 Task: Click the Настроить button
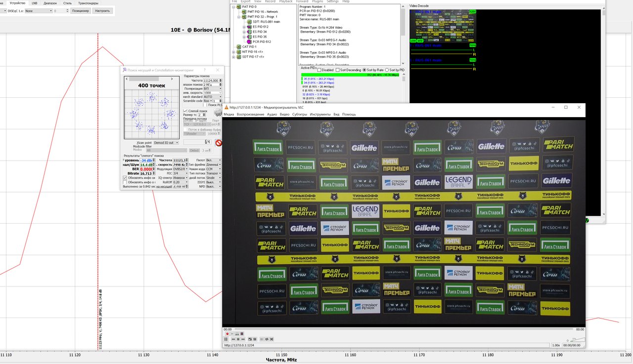pos(102,10)
